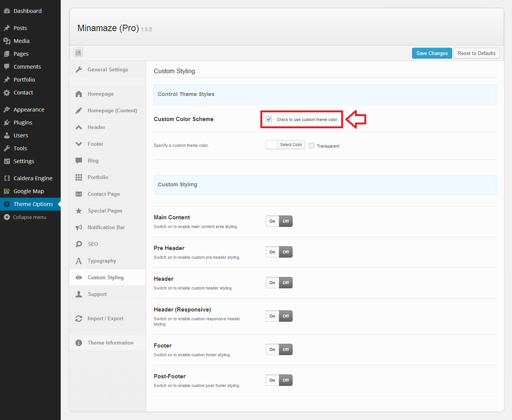Viewport: 512px width, 420px height.
Task: Click Reset to Defaults button
Action: pos(476,53)
